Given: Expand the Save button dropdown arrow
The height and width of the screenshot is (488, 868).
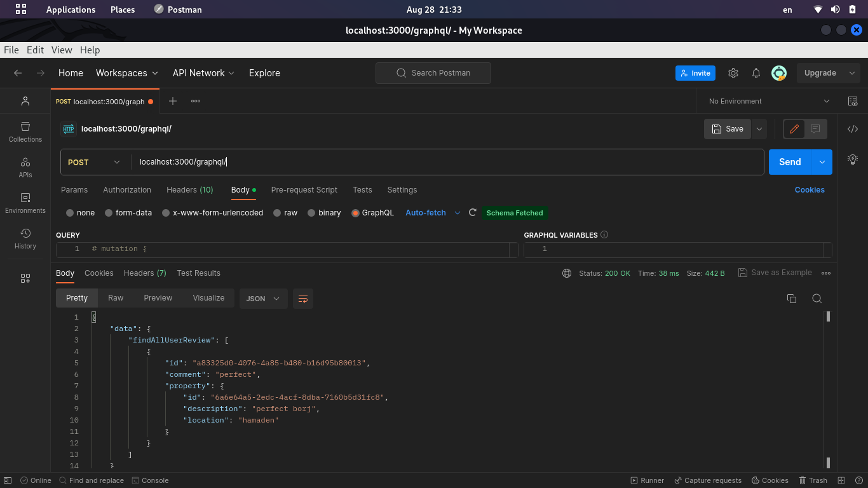Looking at the screenshot, I should coord(759,129).
